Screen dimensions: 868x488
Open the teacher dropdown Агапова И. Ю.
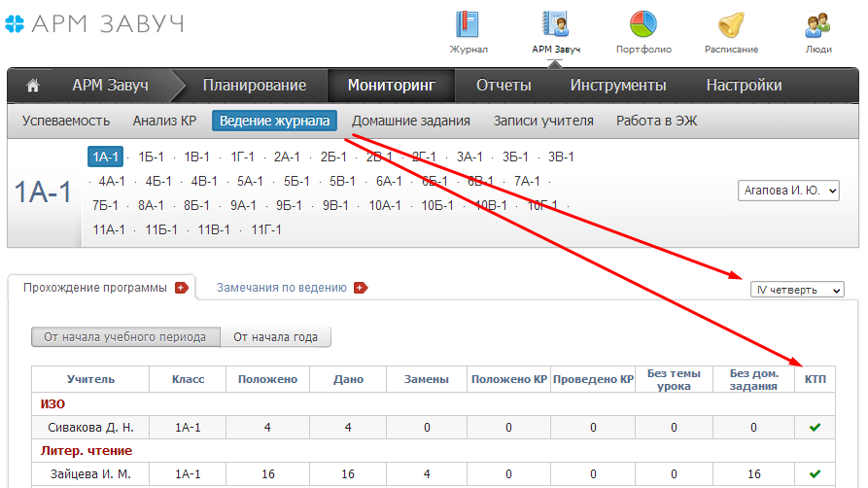(x=788, y=191)
